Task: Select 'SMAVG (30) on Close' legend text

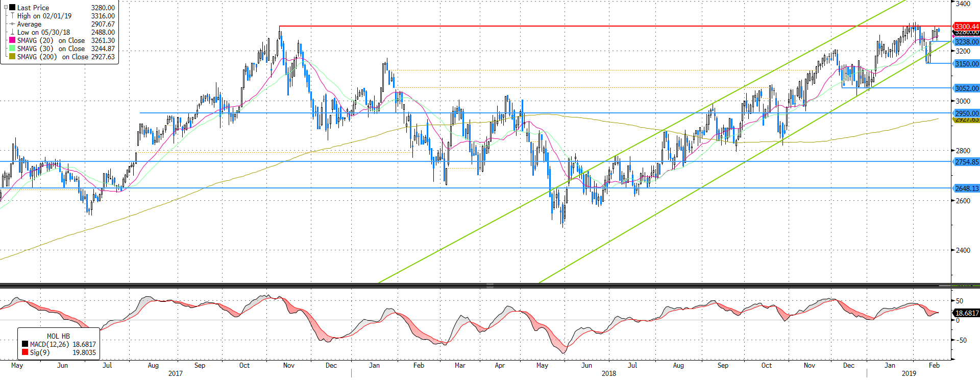Action: pos(51,49)
